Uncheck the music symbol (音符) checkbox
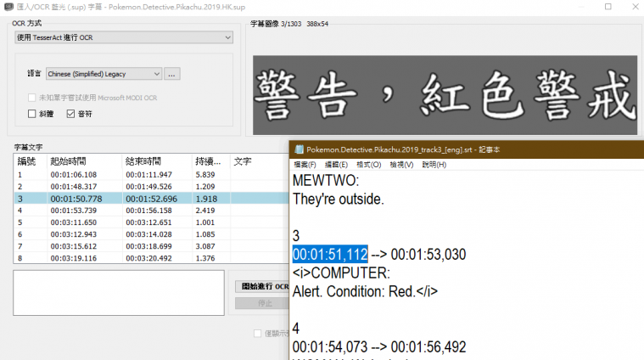 click(70, 114)
